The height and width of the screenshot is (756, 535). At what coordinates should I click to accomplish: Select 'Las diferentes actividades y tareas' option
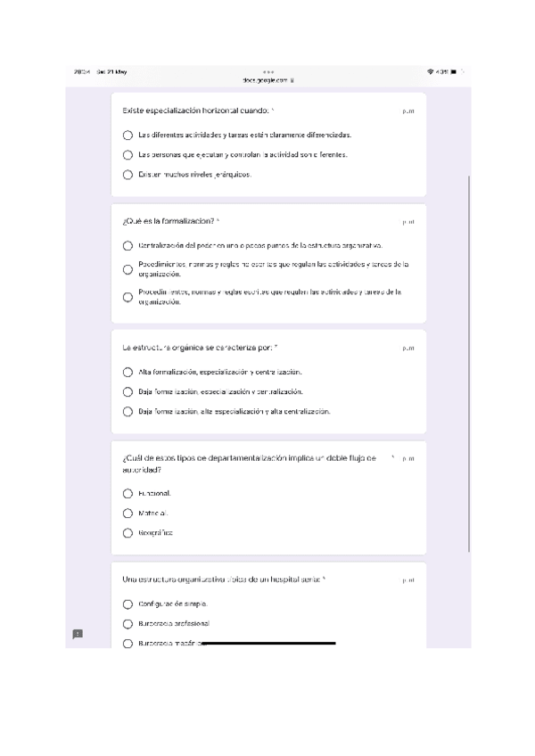128,135
